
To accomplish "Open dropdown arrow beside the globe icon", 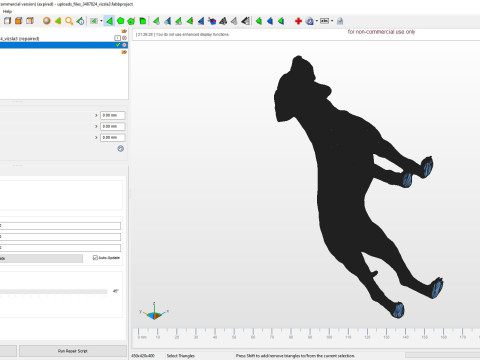I will [x=317, y=21].
